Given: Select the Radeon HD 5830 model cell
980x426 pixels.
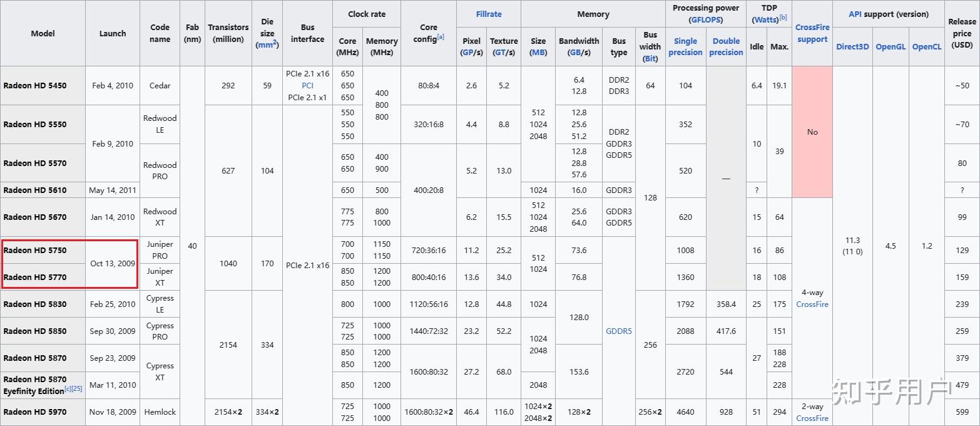Looking at the screenshot, I should pyautogui.click(x=43, y=304).
